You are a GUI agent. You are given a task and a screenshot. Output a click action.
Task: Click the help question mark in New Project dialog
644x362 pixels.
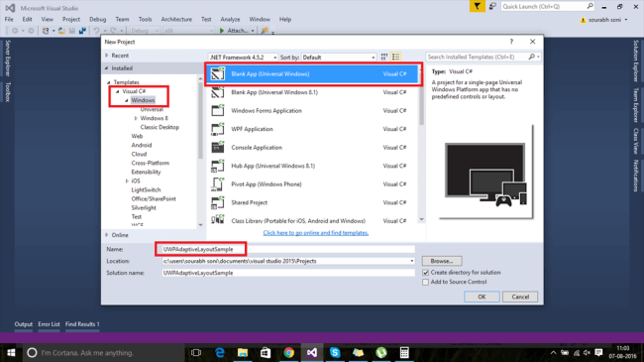[511, 42]
